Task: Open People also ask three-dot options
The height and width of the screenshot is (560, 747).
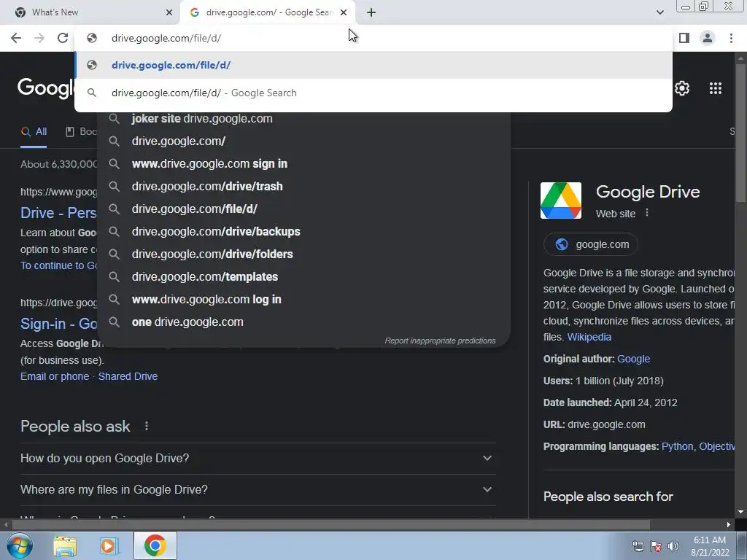Action: pyautogui.click(x=147, y=426)
